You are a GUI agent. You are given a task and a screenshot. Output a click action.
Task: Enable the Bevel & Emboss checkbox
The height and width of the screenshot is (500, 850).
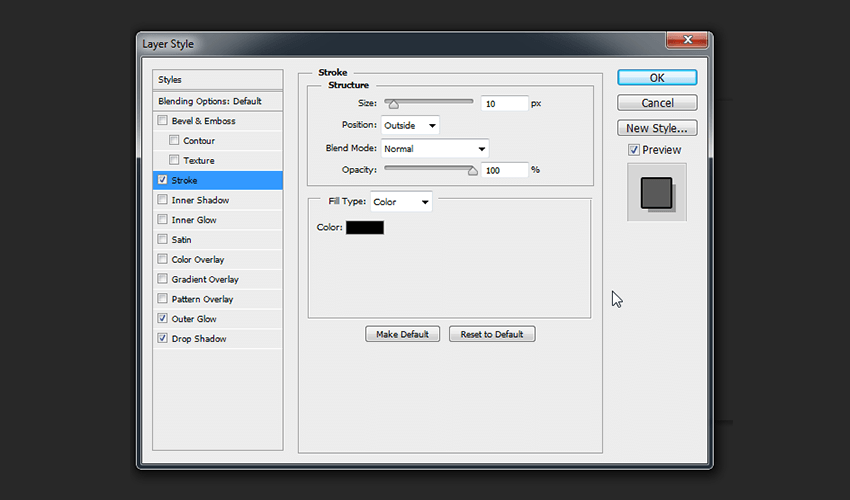coord(162,120)
